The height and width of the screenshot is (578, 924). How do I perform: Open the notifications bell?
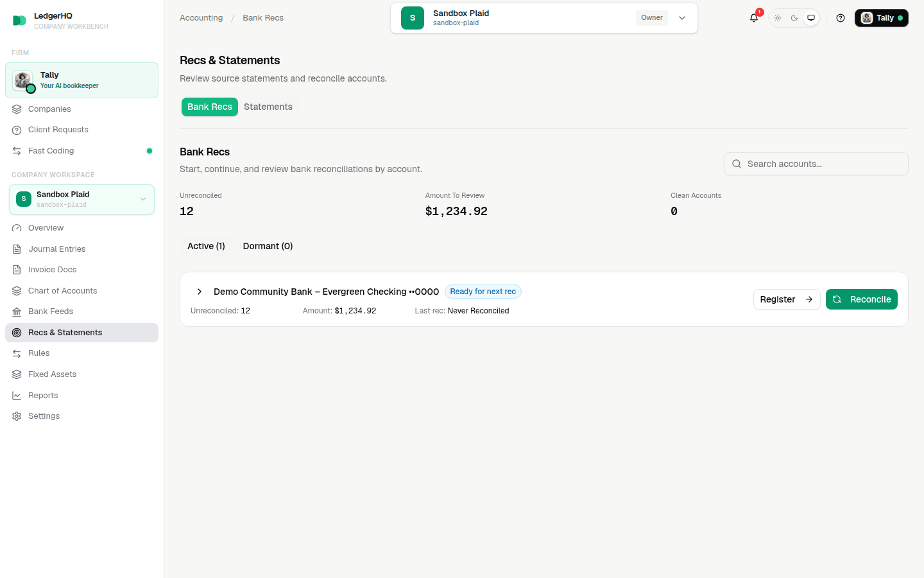[x=754, y=18]
